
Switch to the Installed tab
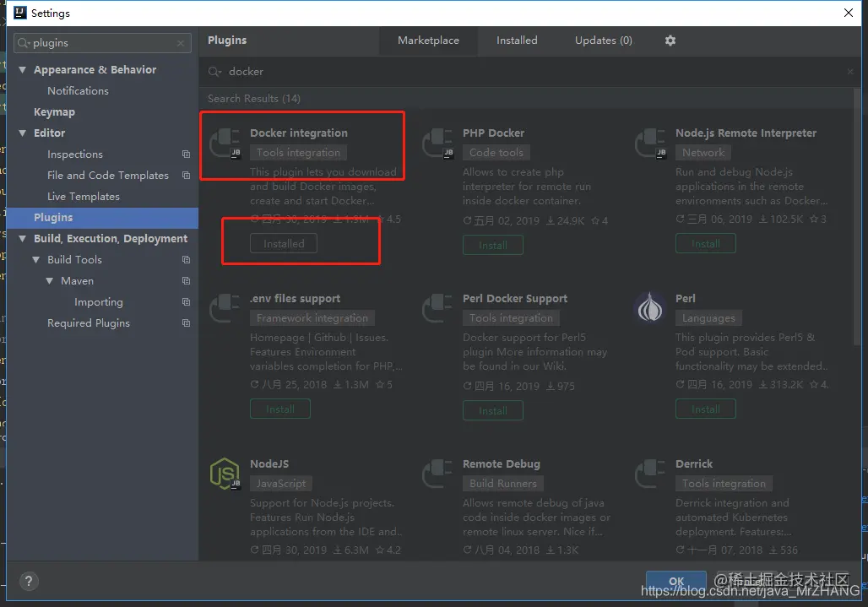[517, 41]
